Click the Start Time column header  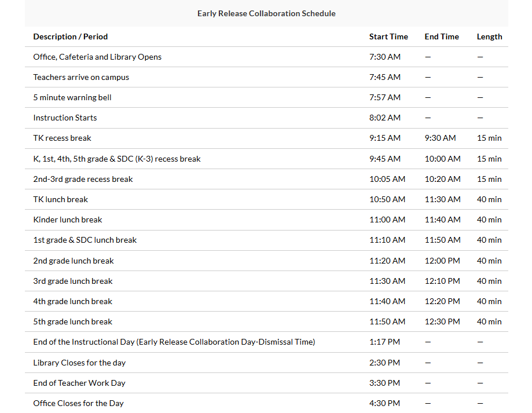pyautogui.click(x=388, y=36)
